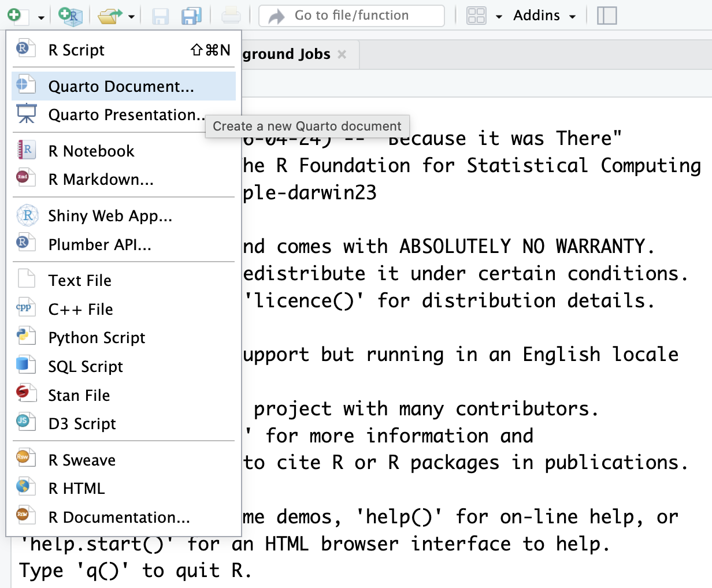
Task: Click the C++ cpp file icon
Action: [26, 307]
